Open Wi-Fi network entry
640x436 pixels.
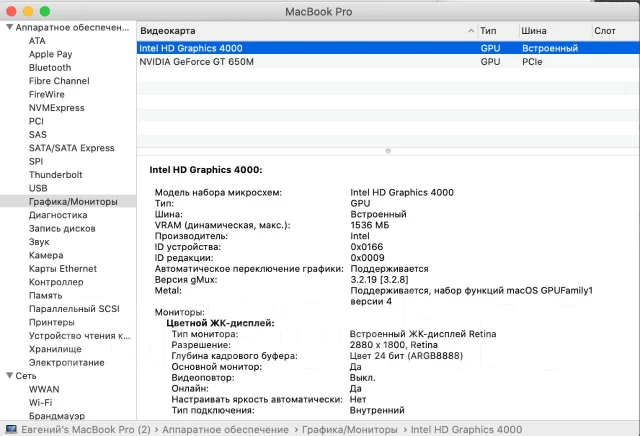pos(41,403)
